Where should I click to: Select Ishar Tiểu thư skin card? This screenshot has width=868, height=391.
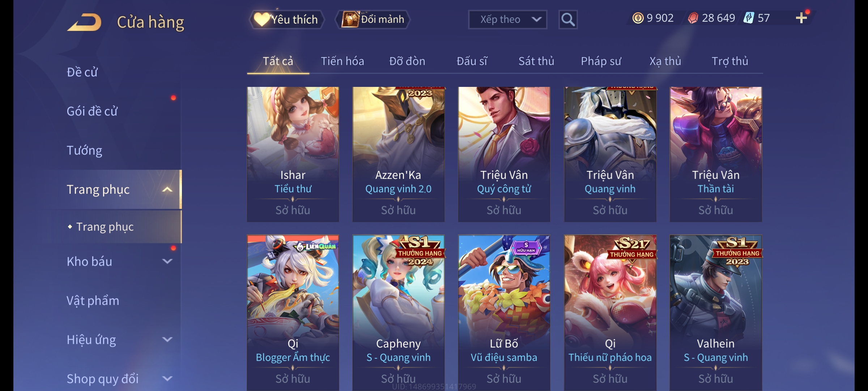pyautogui.click(x=293, y=154)
